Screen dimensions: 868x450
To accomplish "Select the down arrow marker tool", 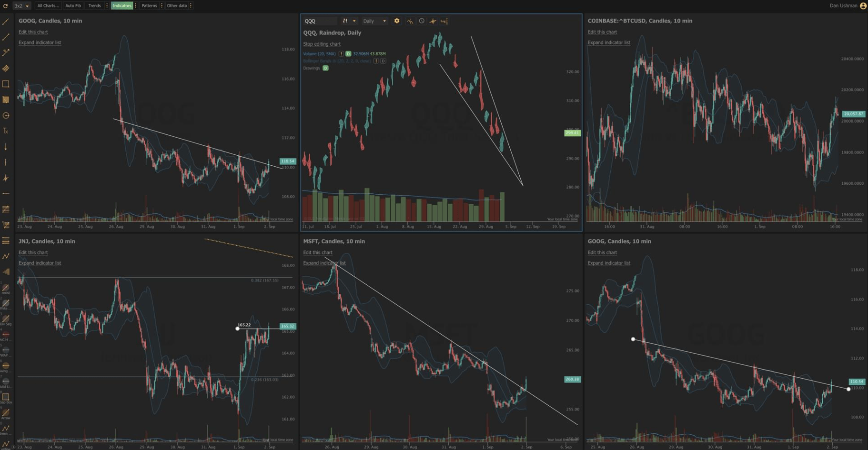I will [6, 147].
